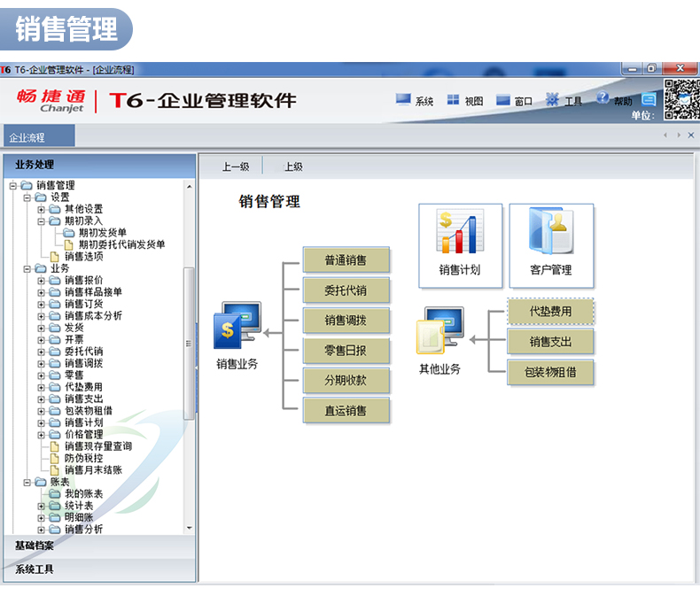The height and width of the screenshot is (596, 700).
Task: Select 销售现存量查询 item
Action: tap(98, 446)
